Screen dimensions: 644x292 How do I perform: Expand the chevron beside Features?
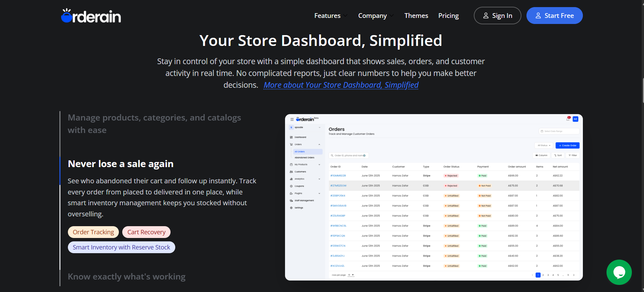[x=345, y=16]
